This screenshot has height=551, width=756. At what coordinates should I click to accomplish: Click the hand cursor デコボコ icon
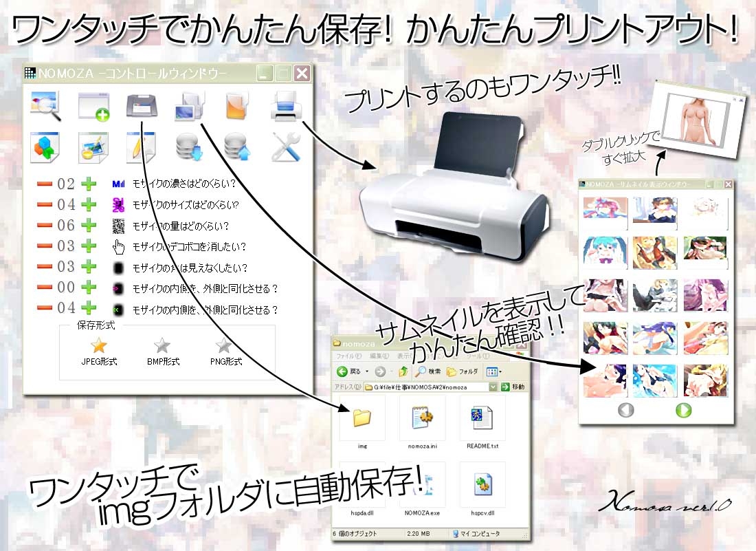click(x=118, y=246)
